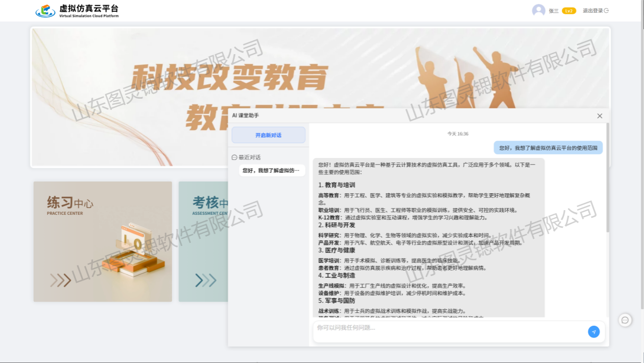Click the Virtual Simulation Cloud Platform logo
The height and width of the screenshot is (363, 644).
(x=77, y=11)
